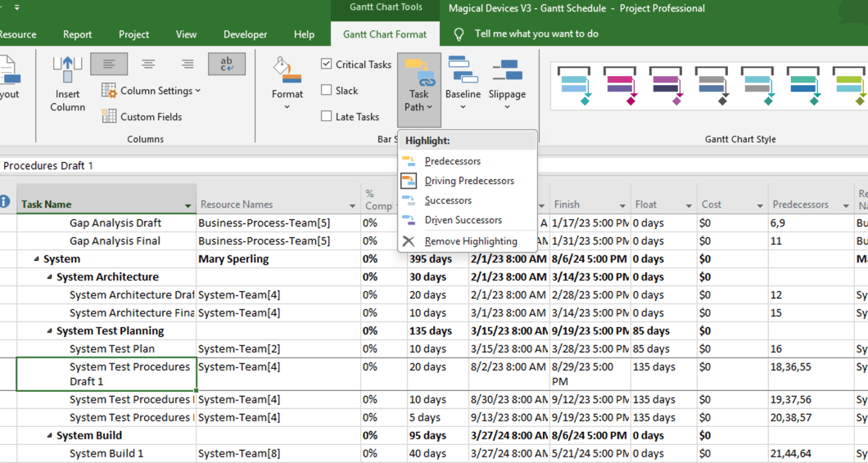Open the Task Name column filter dropdown

(188, 206)
